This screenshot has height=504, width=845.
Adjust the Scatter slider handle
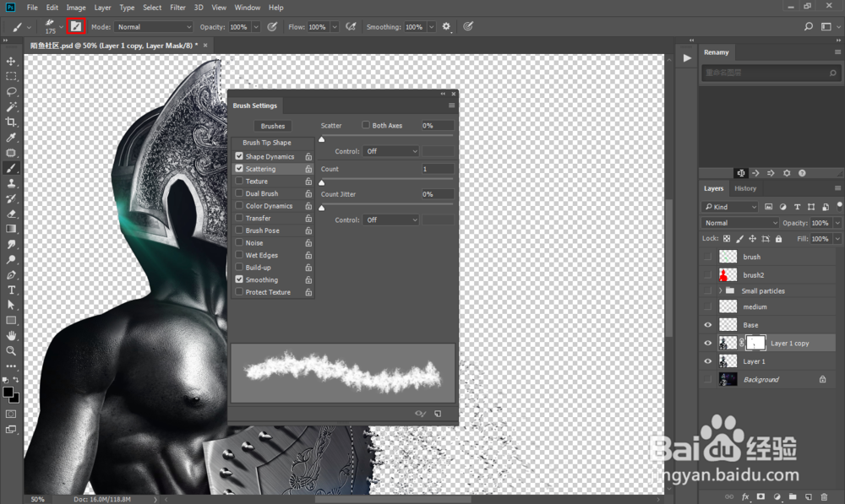322,139
